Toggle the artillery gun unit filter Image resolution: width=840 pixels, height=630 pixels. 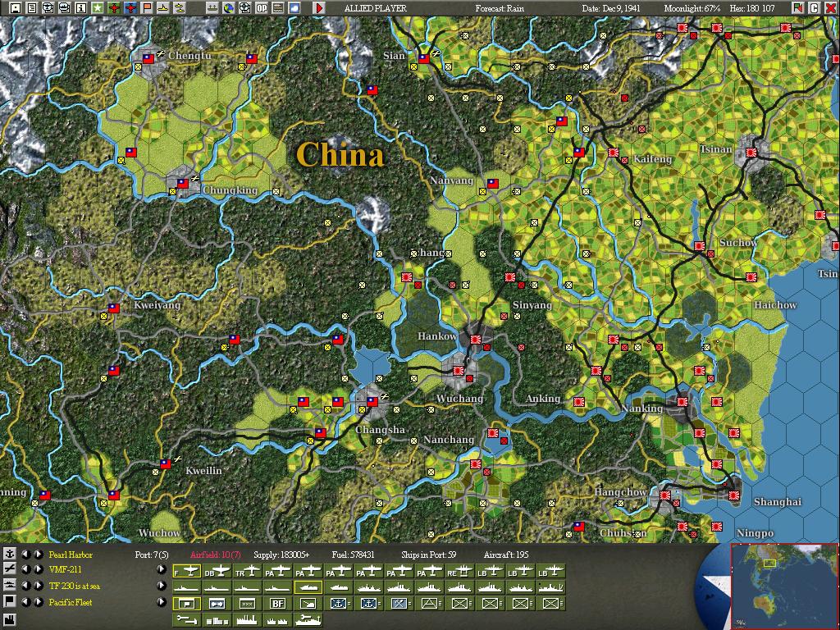[308, 604]
